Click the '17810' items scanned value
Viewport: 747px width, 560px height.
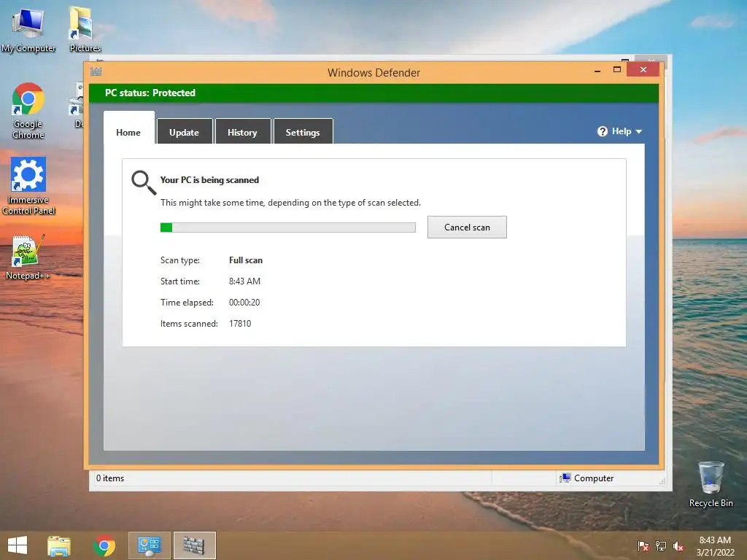[240, 323]
